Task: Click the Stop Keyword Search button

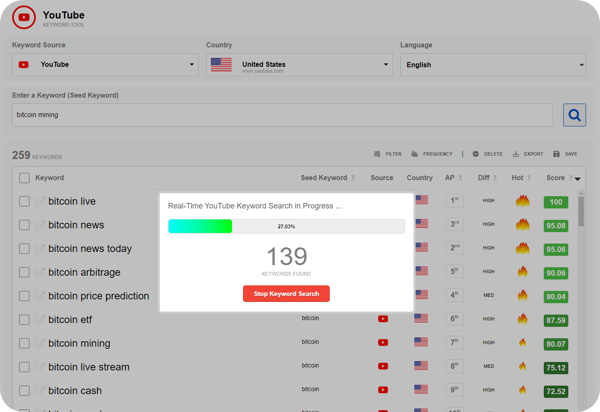Action: click(286, 294)
